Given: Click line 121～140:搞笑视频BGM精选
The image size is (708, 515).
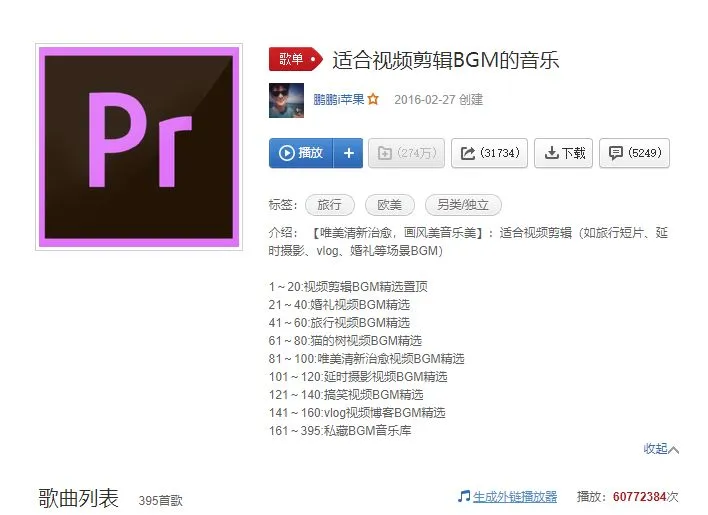Looking at the screenshot, I should 346,395.
